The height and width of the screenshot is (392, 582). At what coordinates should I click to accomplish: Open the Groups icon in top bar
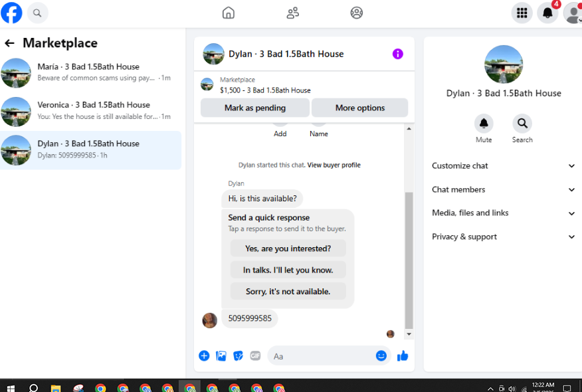[x=356, y=13]
